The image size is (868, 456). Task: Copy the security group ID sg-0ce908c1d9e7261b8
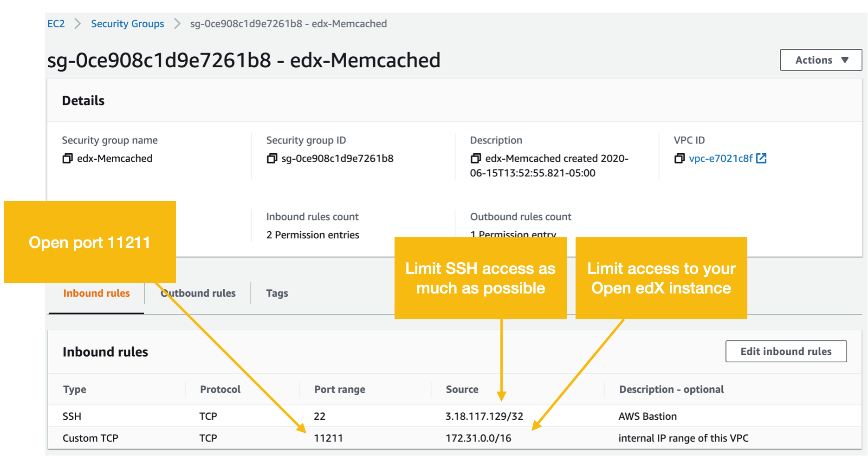(272, 158)
